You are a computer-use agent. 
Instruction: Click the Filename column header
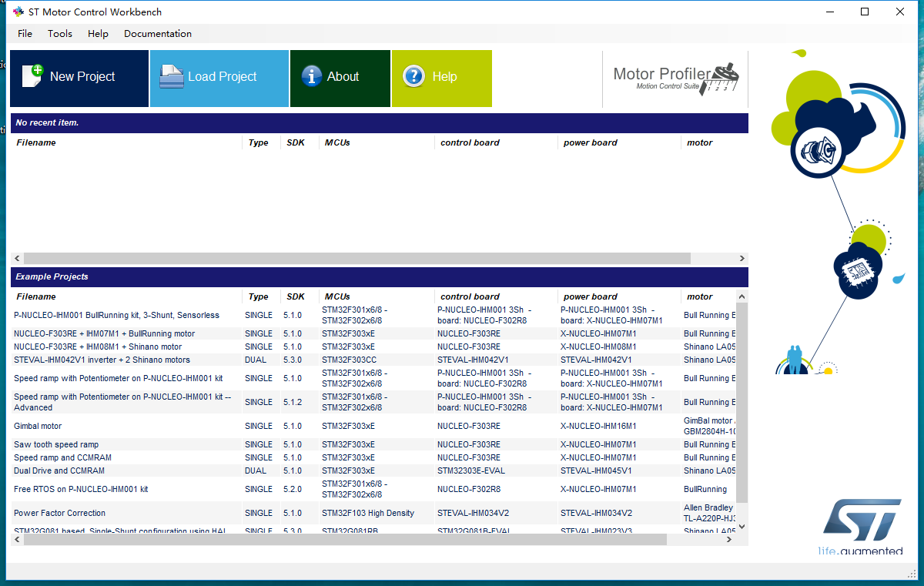[x=35, y=296]
